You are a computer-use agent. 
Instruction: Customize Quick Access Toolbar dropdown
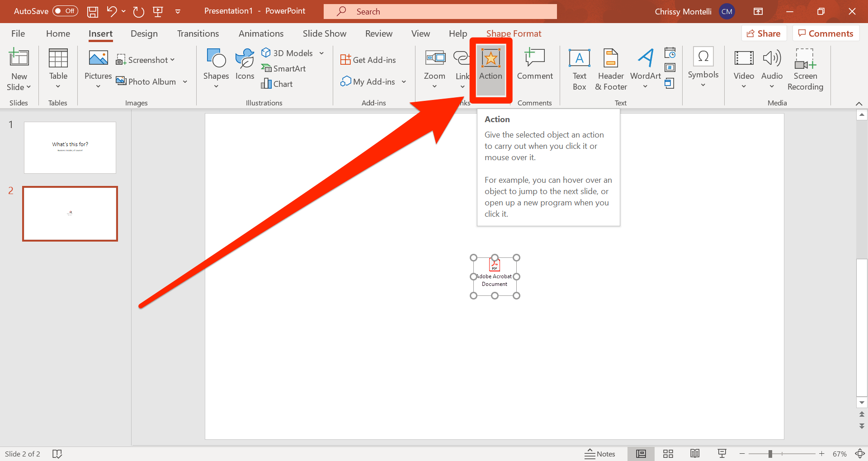coord(178,12)
